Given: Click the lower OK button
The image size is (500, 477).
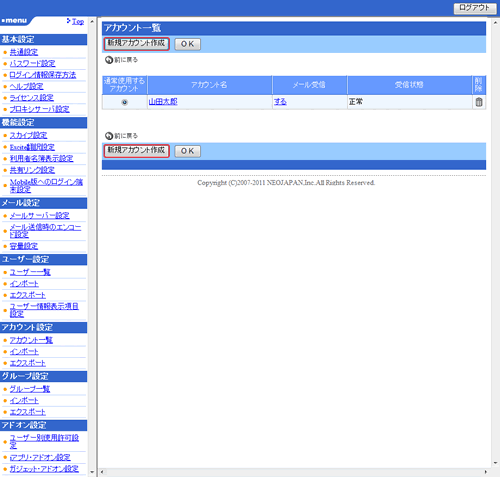Looking at the screenshot, I should click(188, 151).
